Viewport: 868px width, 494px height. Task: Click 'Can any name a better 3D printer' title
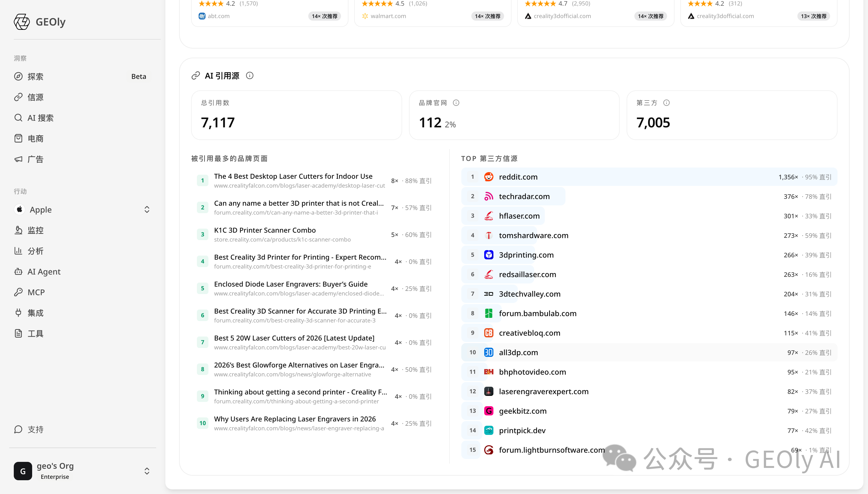pyautogui.click(x=299, y=203)
